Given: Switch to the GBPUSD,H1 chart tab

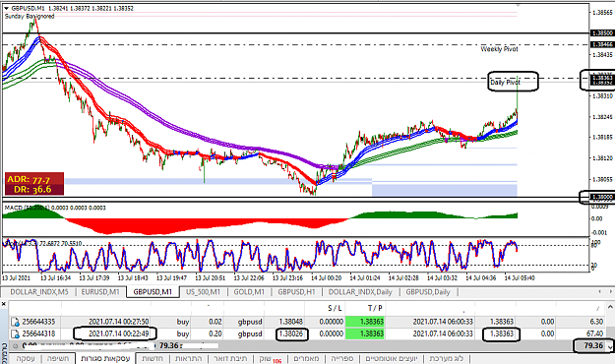Looking at the screenshot, I should [x=296, y=292].
